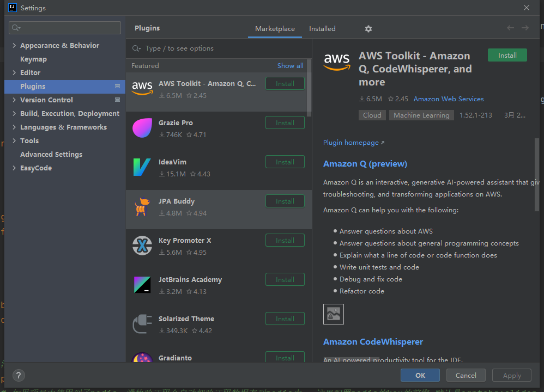Viewport: 544px width, 392px height.
Task: Click the JPA Buddy plugin icon
Action: [x=142, y=206]
